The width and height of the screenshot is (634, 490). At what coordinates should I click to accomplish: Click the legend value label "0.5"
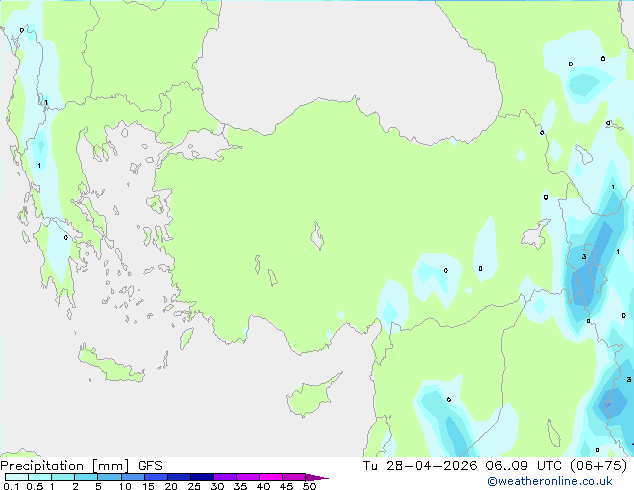click(34, 486)
